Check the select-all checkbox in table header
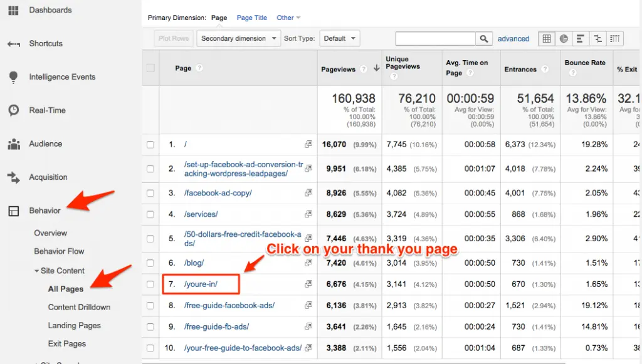 pyautogui.click(x=150, y=68)
